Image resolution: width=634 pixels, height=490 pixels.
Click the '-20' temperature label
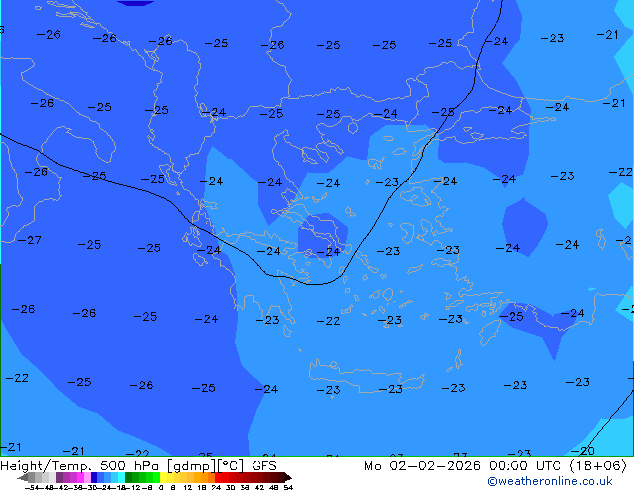pyautogui.click(x=583, y=451)
